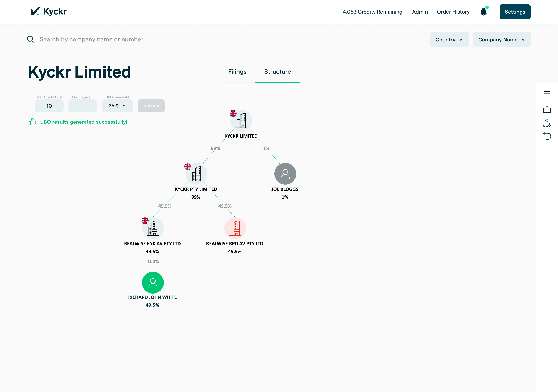The height and width of the screenshot is (392, 558).
Task: Switch to the Filings tab
Action: click(x=237, y=72)
